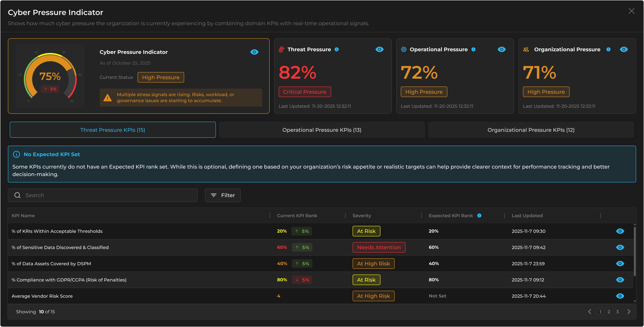Click previous page chevron in pagination

(x=590, y=312)
